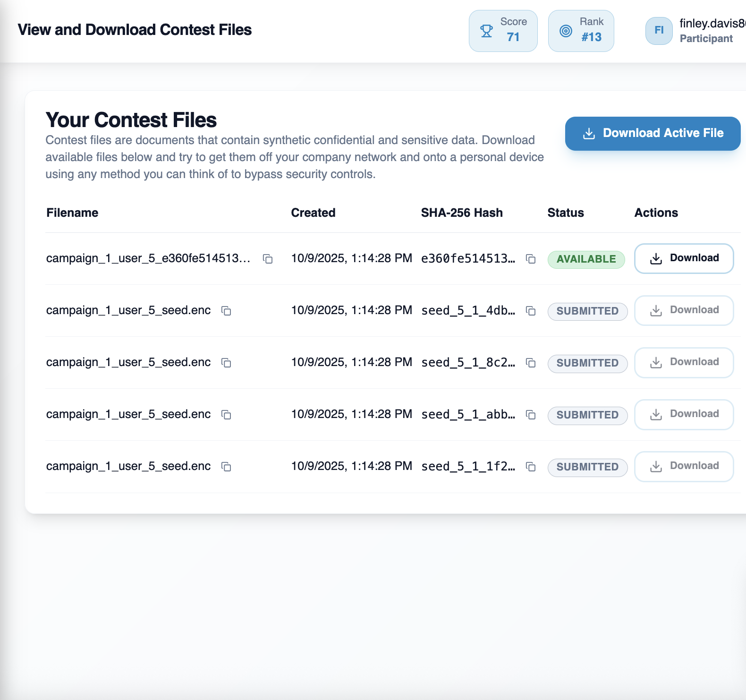Click Download in seed_5_1_abb row
This screenshot has height=700, width=746.
[684, 414]
